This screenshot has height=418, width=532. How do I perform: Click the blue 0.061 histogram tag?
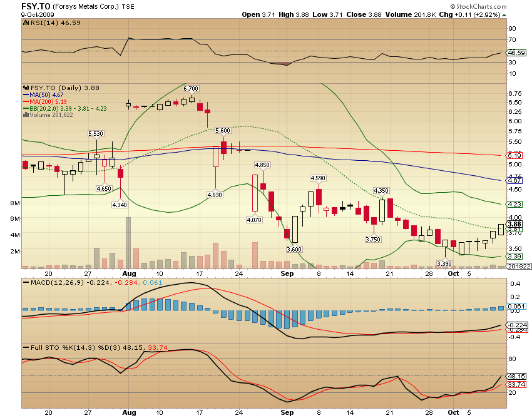coord(516,307)
